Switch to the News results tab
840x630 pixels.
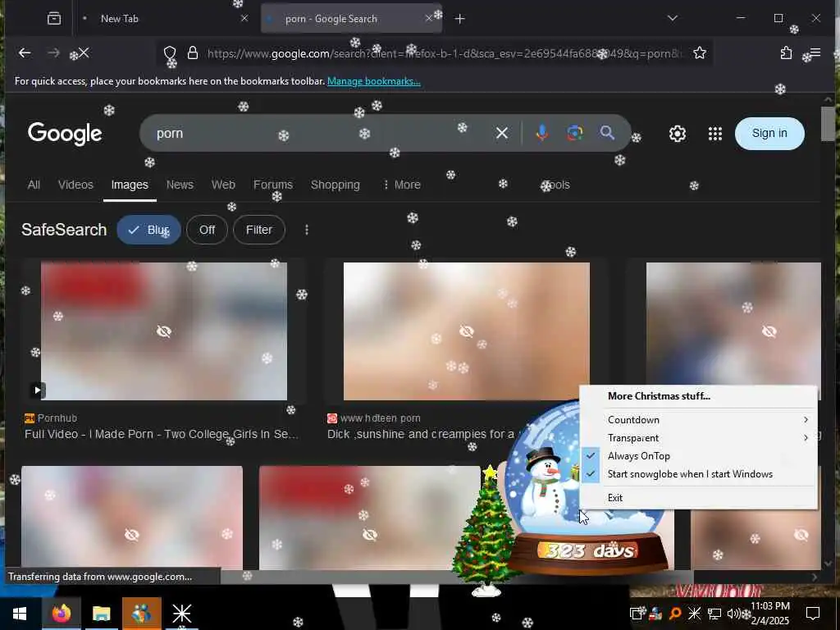tap(180, 185)
